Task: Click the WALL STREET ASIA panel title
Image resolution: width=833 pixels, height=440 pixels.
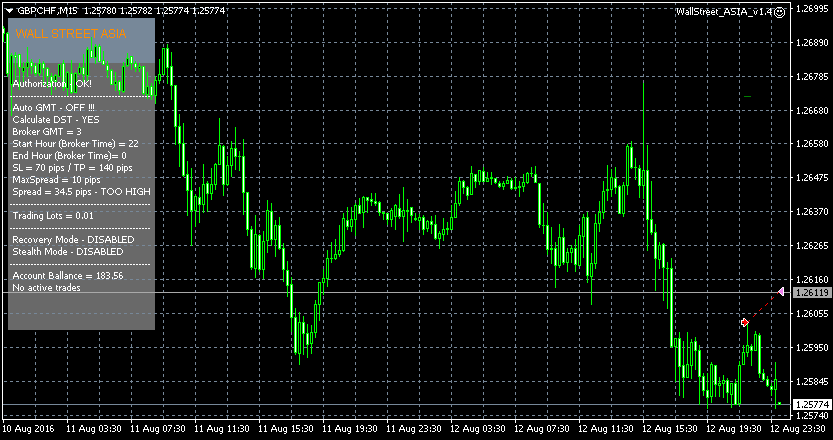Action: coord(71,34)
